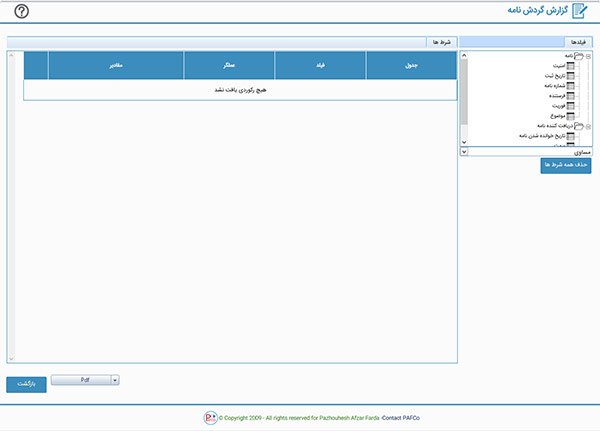Click fields tree scrollbar up arrow
The height and width of the screenshot is (431, 600).
pyautogui.click(x=464, y=56)
